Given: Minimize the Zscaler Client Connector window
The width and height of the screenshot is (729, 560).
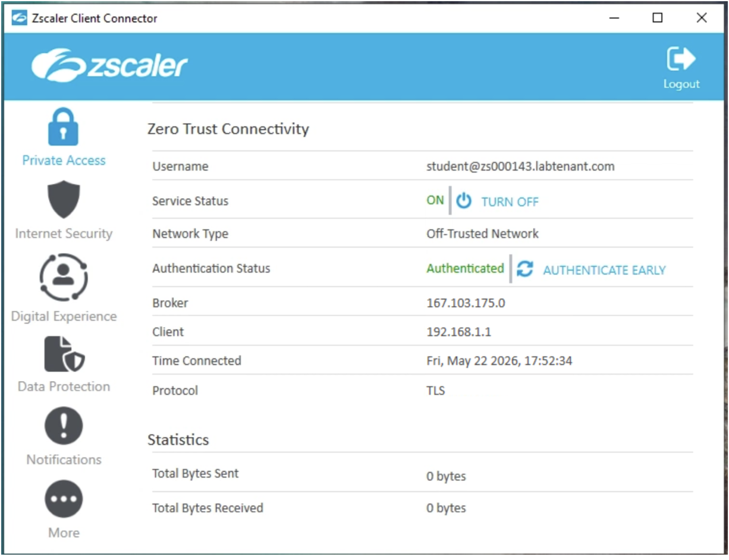Looking at the screenshot, I should [615, 18].
